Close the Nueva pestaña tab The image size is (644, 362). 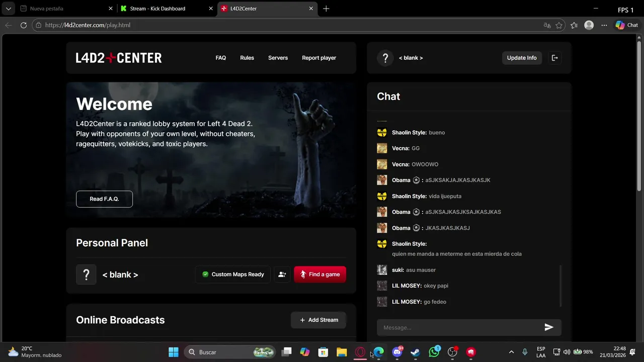click(x=111, y=9)
